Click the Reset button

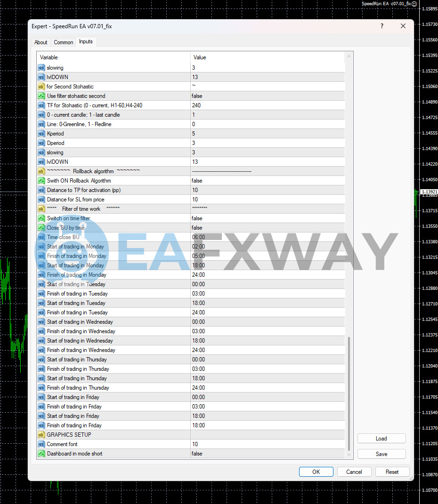pos(392,472)
